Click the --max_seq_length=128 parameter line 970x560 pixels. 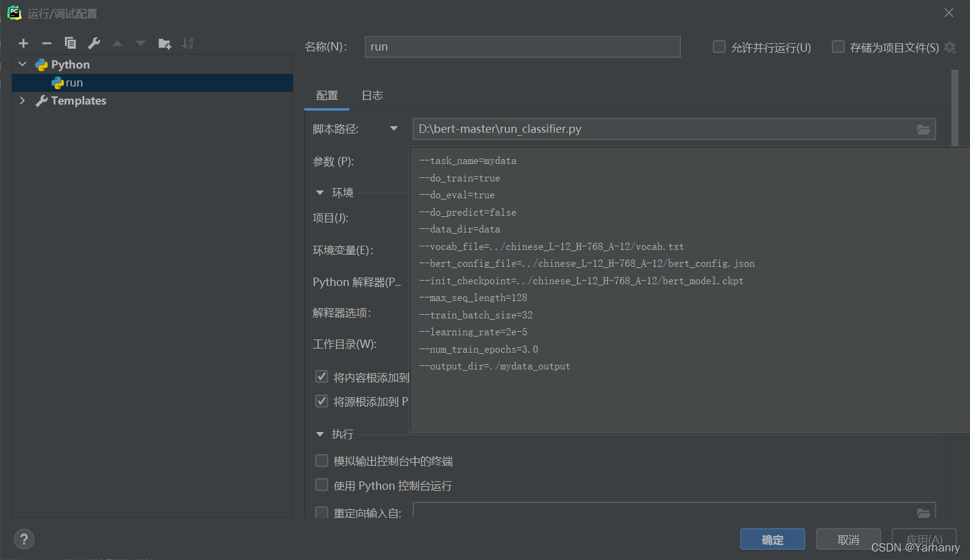pyautogui.click(x=473, y=298)
